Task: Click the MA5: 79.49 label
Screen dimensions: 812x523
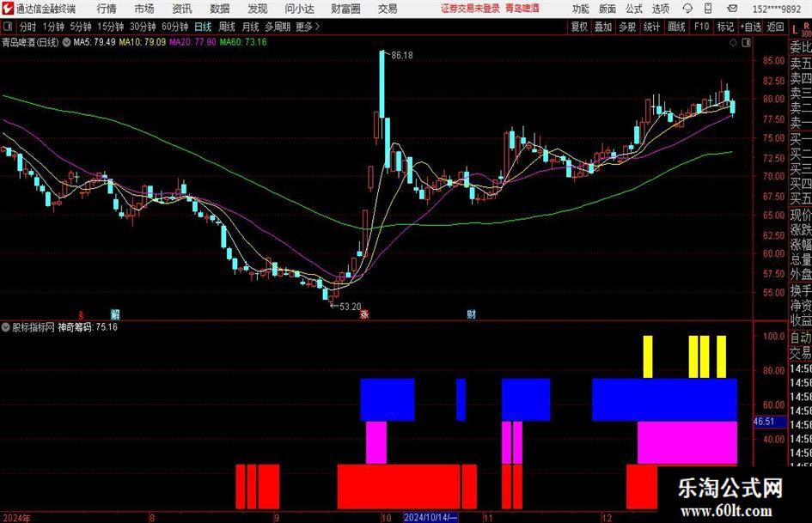Action: click(x=95, y=42)
